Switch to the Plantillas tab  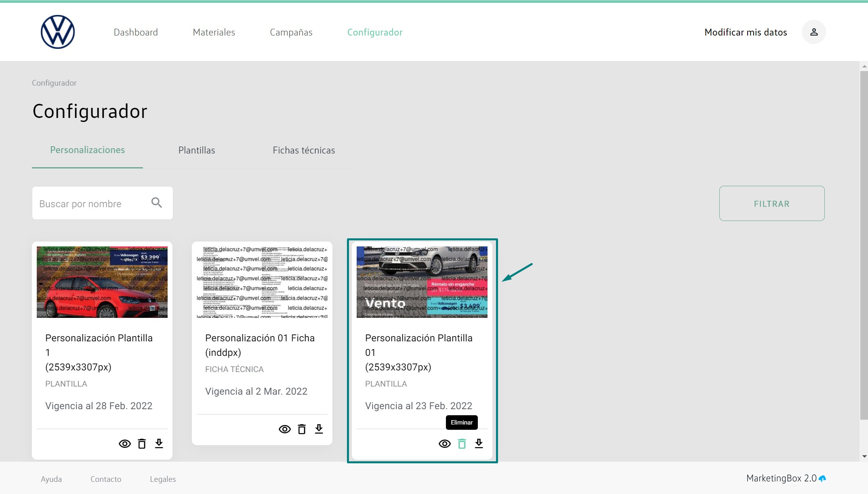[197, 150]
